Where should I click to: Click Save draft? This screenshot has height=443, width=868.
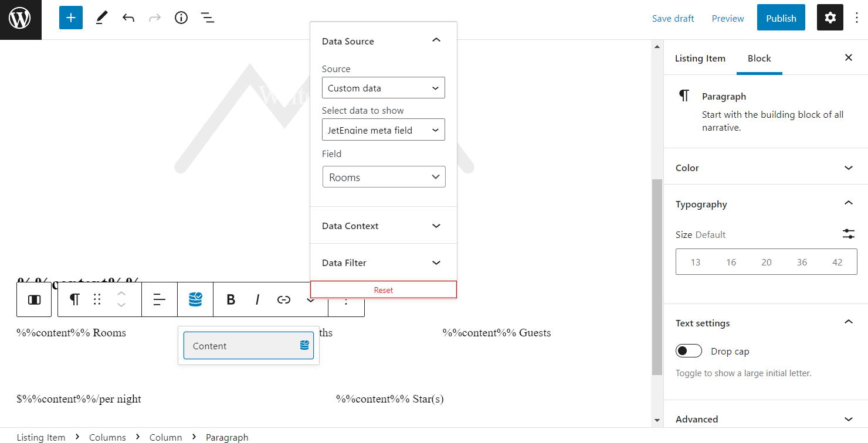pyautogui.click(x=673, y=18)
